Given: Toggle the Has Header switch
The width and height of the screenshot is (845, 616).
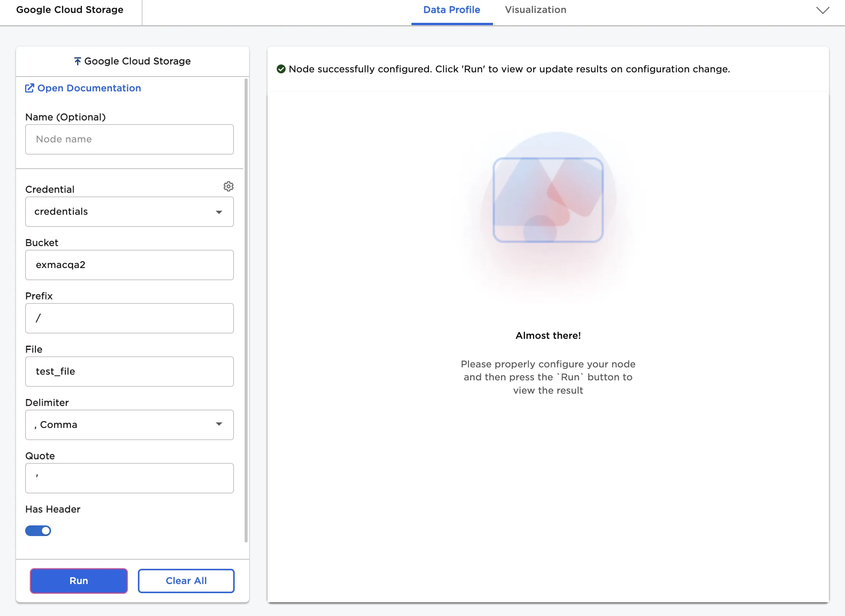Looking at the screenshot, I should (x=38, y=530).
